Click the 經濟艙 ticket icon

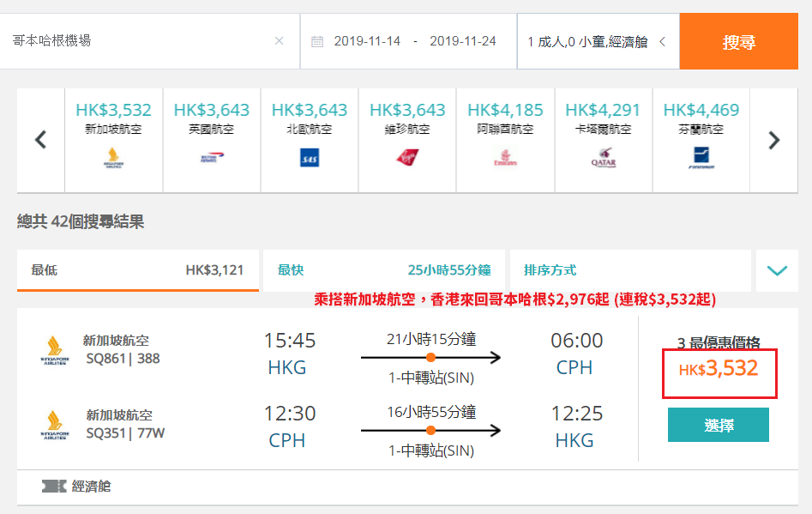[x=54, y=486]
